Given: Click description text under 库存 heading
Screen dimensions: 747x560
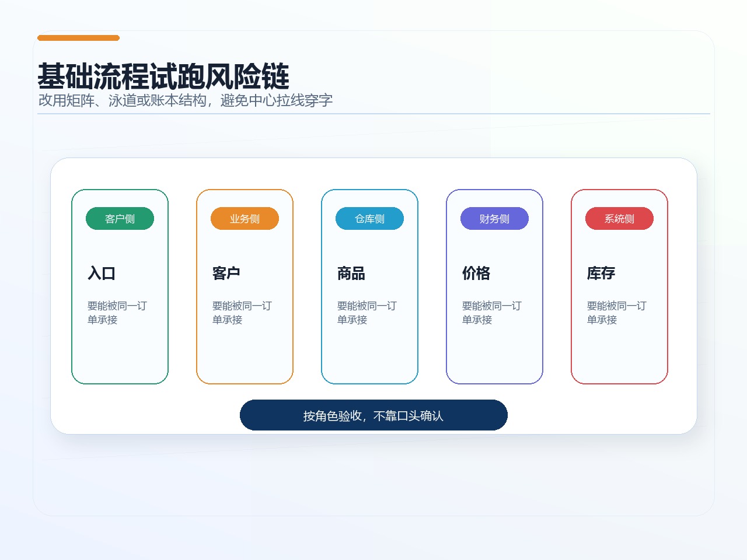Looking at the screenshot, I should 617,313.
